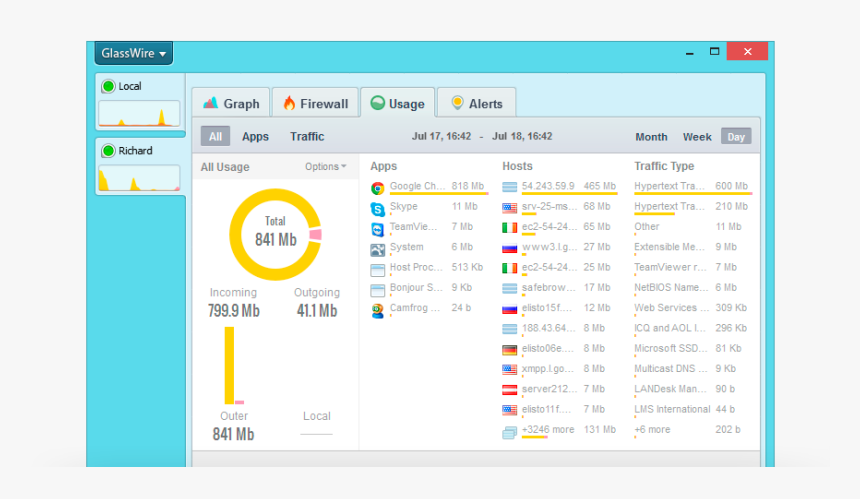Click the US flag beside srv-25-ms host
This screenshot has height=499, width=860.
coord(510,207)
